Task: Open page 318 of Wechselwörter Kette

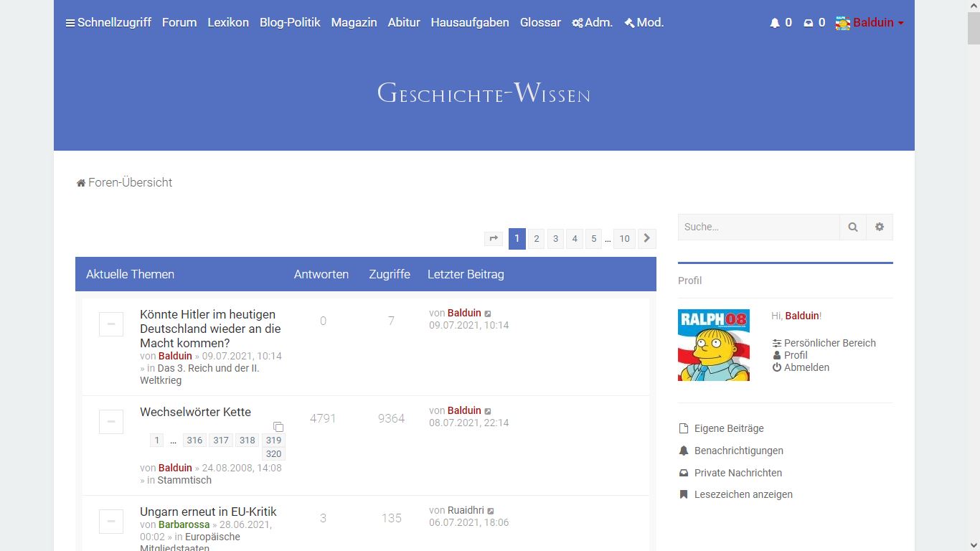Action: point(248,441)
